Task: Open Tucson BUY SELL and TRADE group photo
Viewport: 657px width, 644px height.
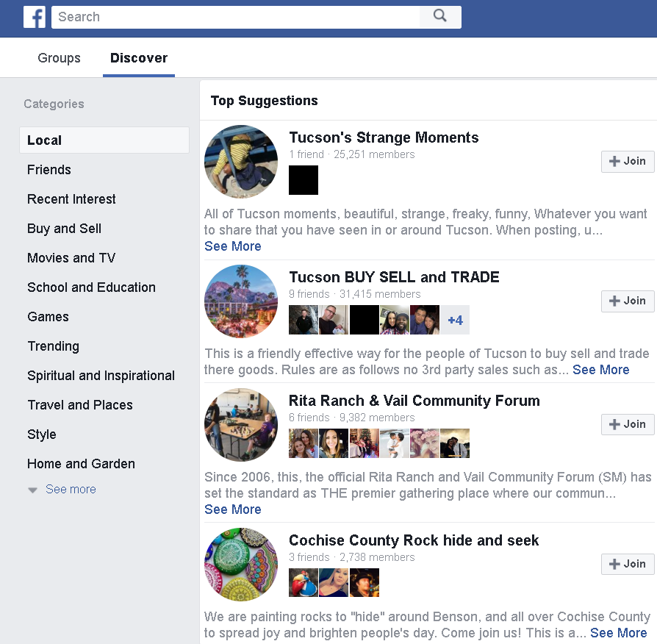Action: (240, 301)
